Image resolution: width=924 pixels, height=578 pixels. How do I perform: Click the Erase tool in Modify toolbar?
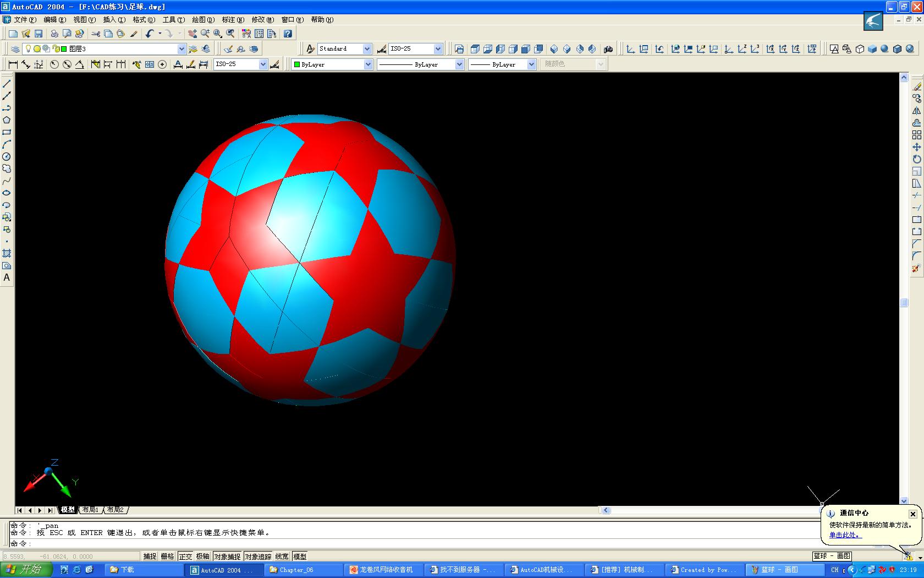point(916,86)
